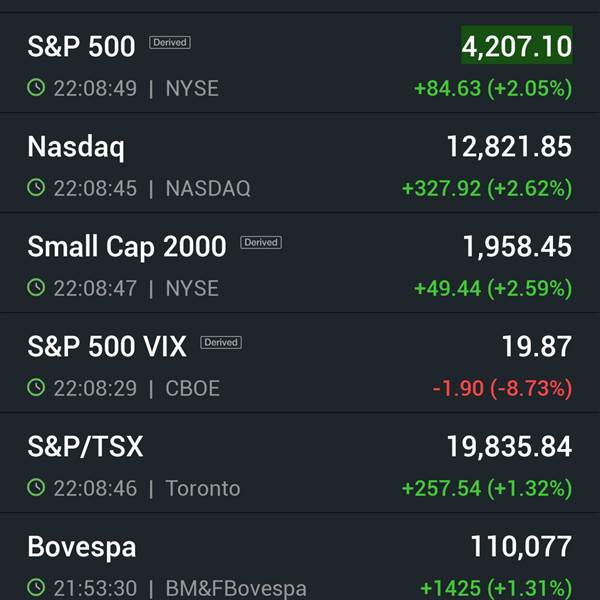Open the S&P 500 index
600x600 pixels.
[x=300, y=63]
